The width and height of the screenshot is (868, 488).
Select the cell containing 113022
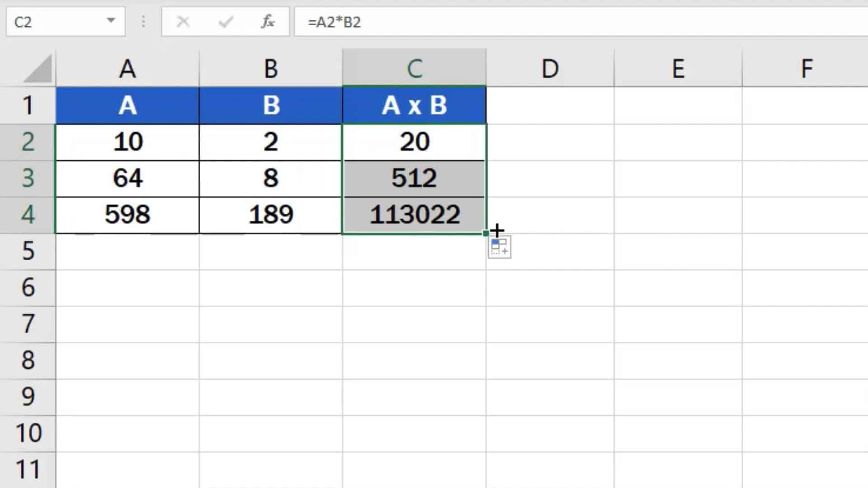[414, 215]
